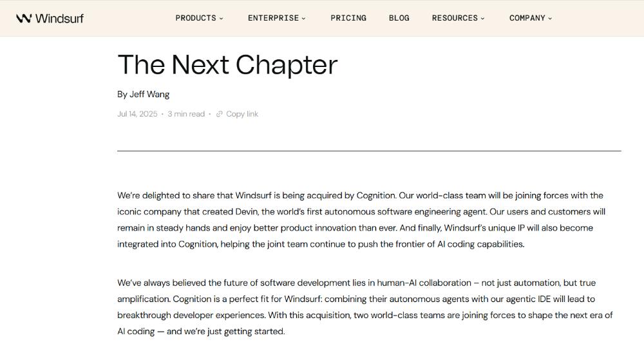Screen dimensions: 644x351
Task: Click the paragraph starting "We're delighted to share"
Action: pyautogui.click(x=361, y=220)
